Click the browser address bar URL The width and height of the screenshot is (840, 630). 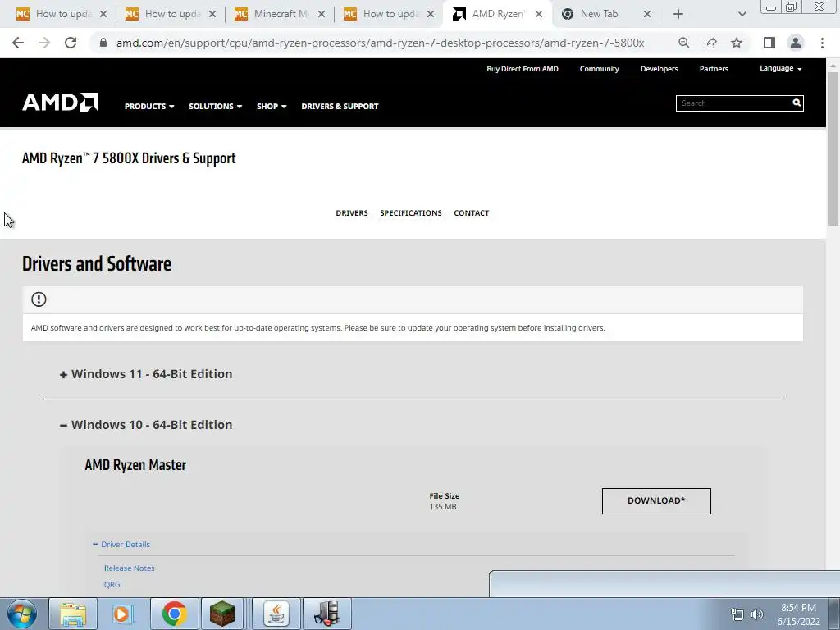coord(381,43)
